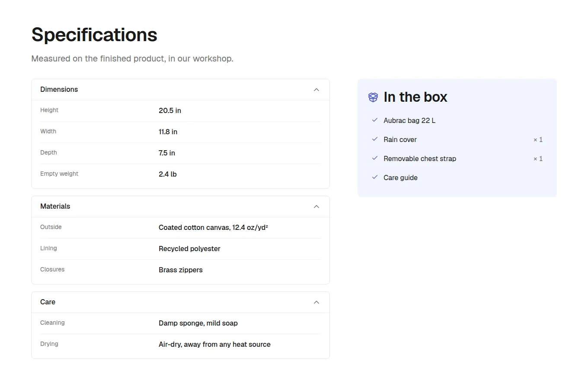Screen dimensions: 588x368
Task: Click the 'Rain cover' item text
Action: point(400,139)
